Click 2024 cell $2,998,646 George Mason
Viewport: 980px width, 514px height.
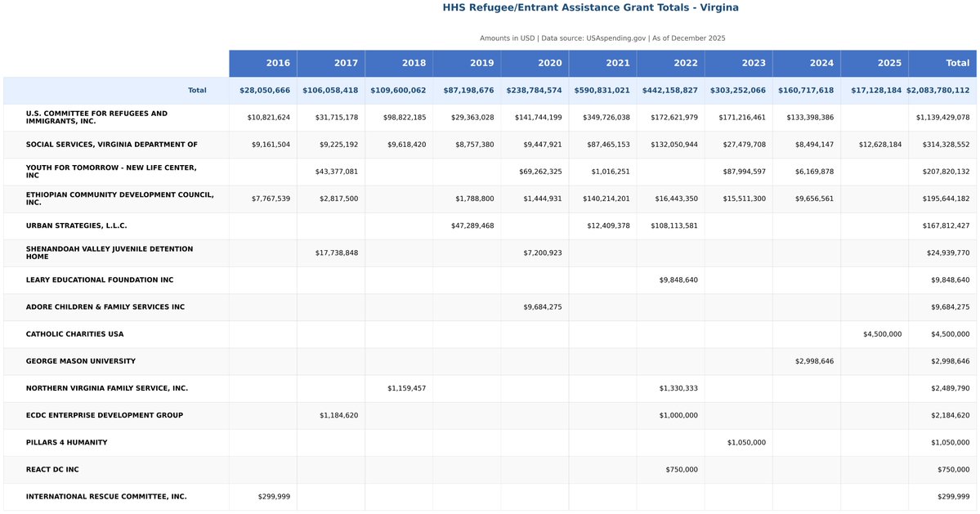(x=814, y=361)
